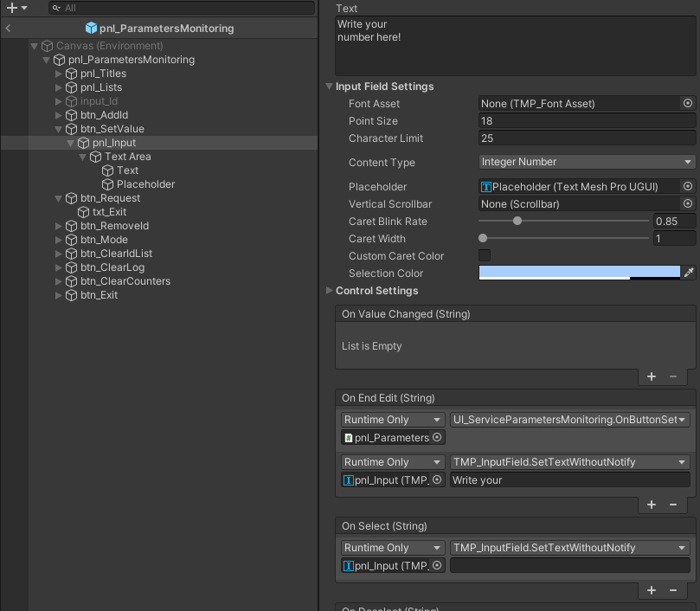Screen dimensions: 700x611
Task: Add a listener to On Value Changed
Action: pos(652,377)
